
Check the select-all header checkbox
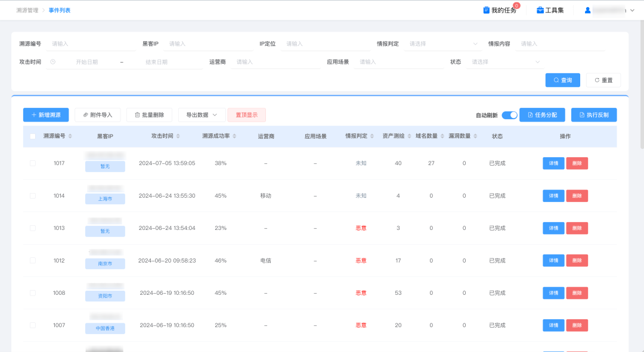(x=33, y=136)
